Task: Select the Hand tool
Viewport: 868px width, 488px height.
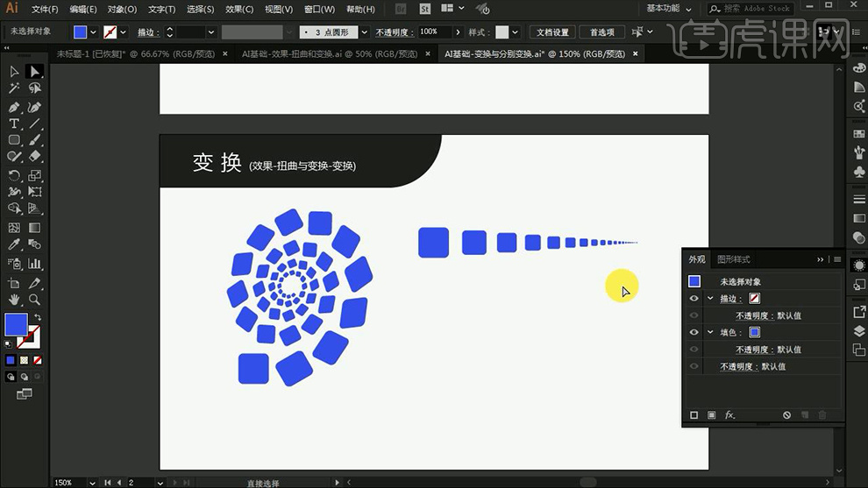Action: [14, 300]
